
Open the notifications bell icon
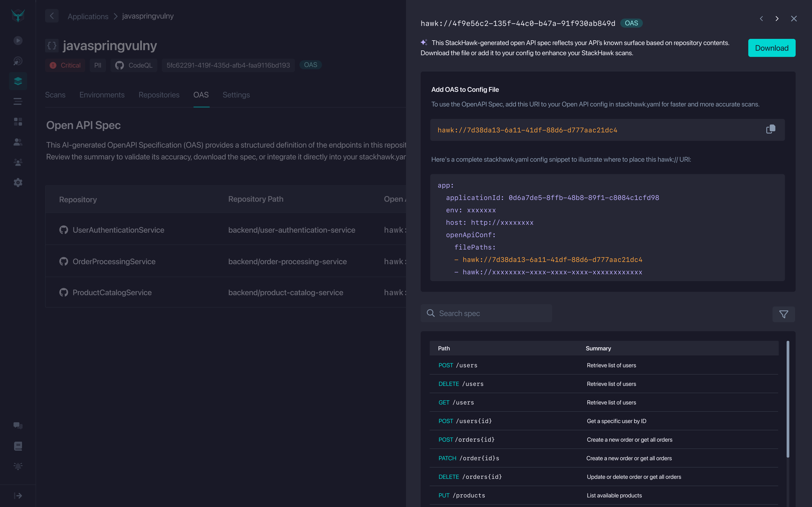17,466
